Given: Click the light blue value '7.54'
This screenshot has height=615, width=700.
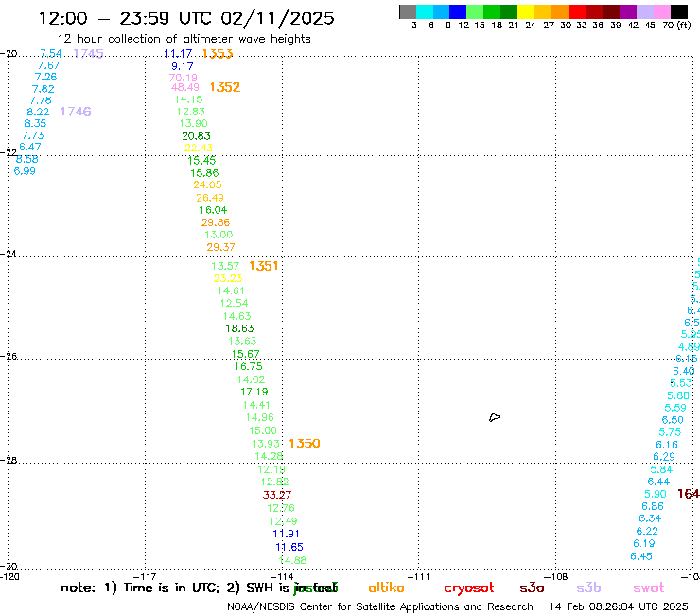Looking at the screenshot, I should point(51,54).
